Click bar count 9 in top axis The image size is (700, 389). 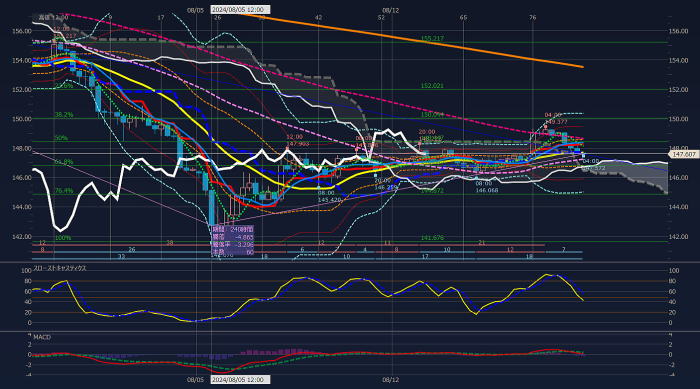110,17
